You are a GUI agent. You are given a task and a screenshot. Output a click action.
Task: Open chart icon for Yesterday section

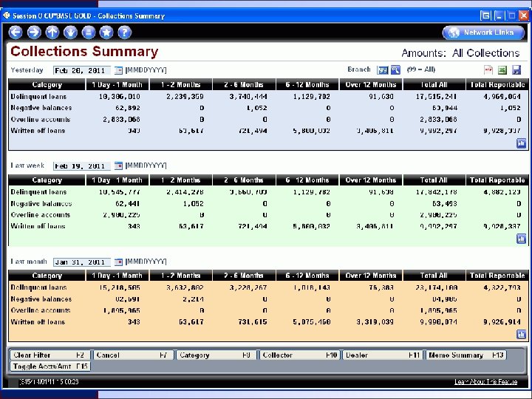point(521,143)
